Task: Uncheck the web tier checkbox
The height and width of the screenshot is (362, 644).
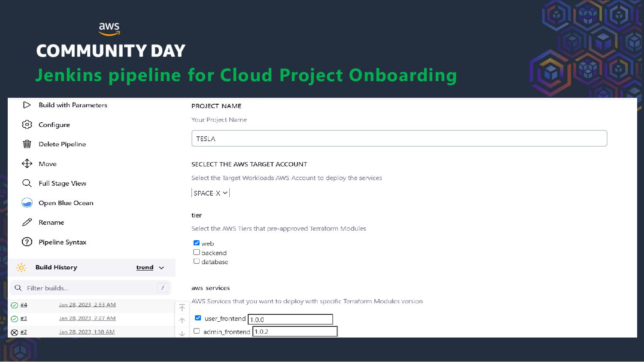Action: point(197,243)
